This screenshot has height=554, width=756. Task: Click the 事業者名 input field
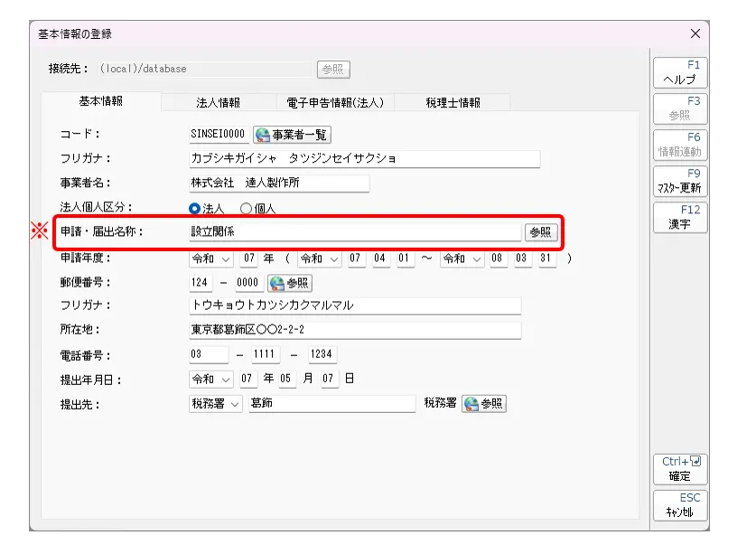point(279,183)
